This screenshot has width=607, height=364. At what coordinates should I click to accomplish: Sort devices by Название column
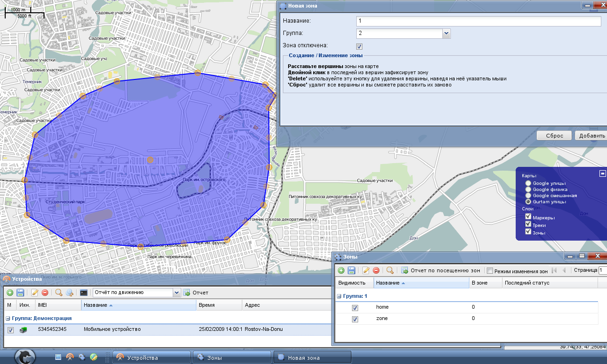click(139, 305)
